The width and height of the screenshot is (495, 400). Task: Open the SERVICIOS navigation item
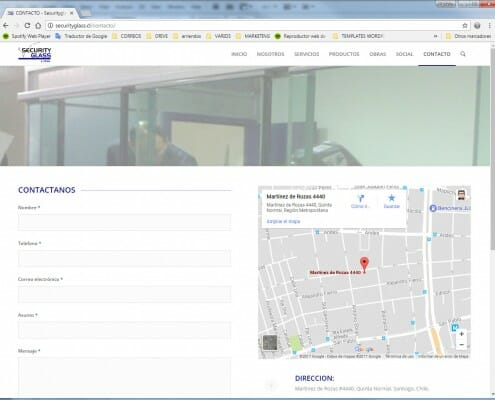[306, 54]
